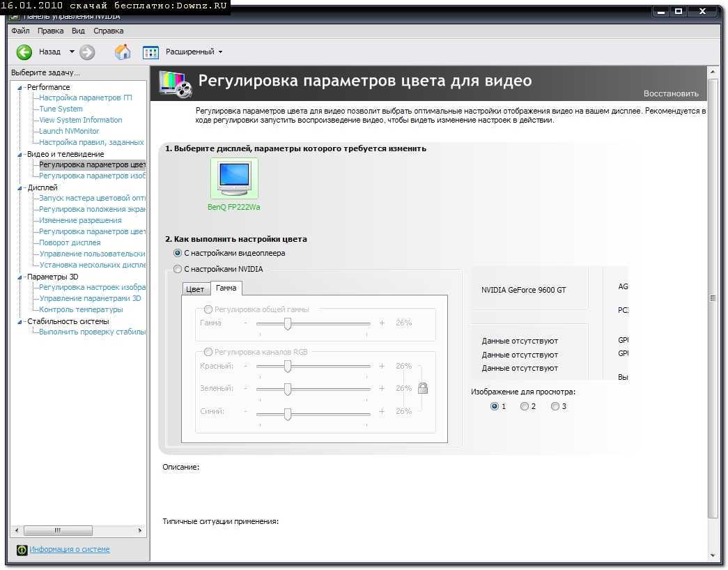This screenshot has height=570, width=728.
Task: Collapse the Performance tree group
Action: pos(20,88)
